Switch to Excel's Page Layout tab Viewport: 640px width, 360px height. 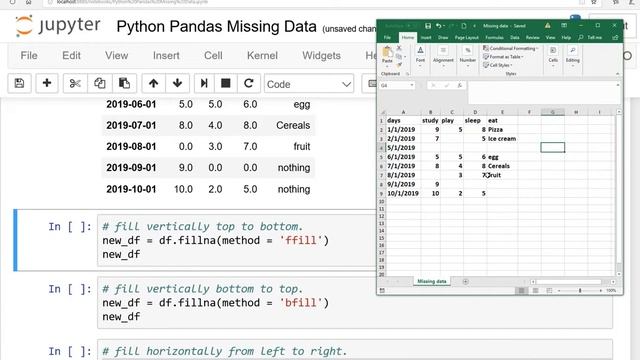pos(467,38)
